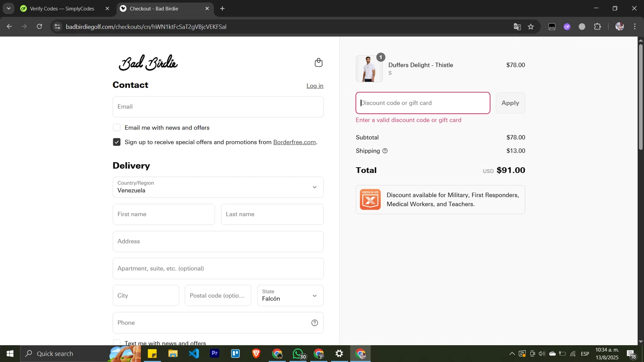Open Sticky Notes from taskbar
Viewport: 644px width, 362px height.
152,354
